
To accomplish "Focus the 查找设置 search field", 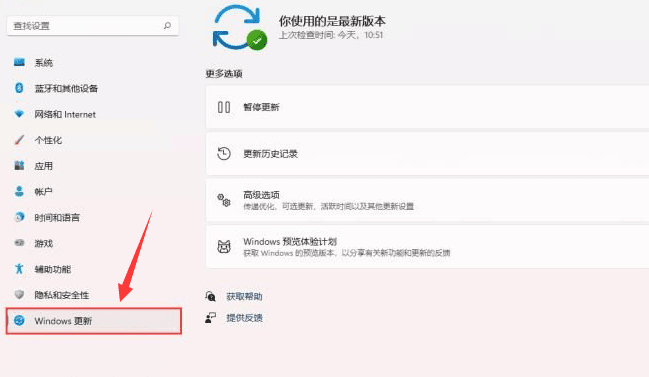I will 93,26.
